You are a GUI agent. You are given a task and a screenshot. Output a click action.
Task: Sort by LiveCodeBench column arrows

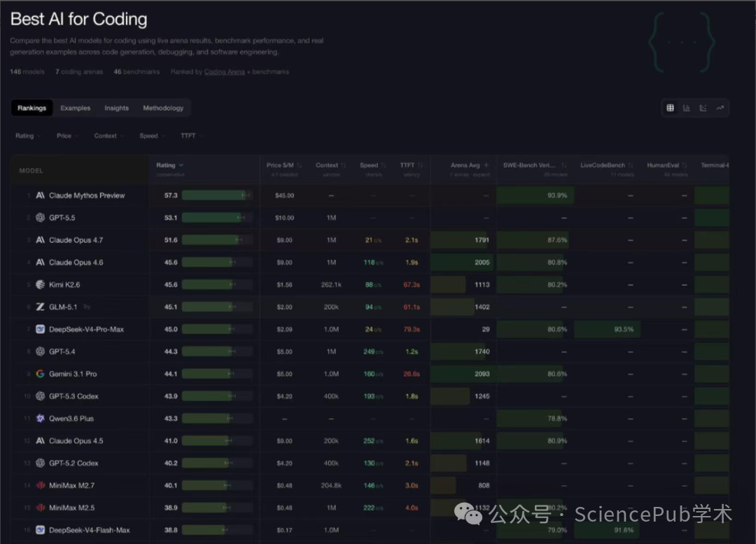[x=631, y=165]
